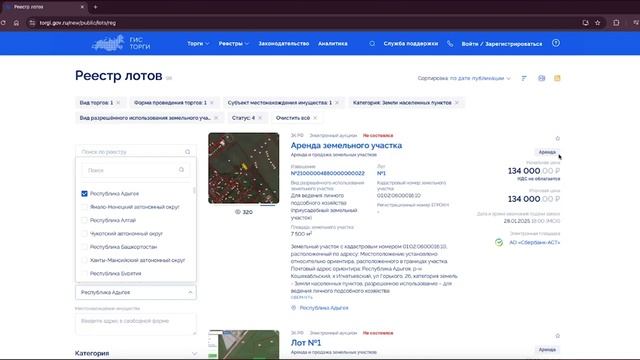Add 'Аренда земельного участка' lot to favorites
This screenshot has width=640, height=360.
point(558,138)
